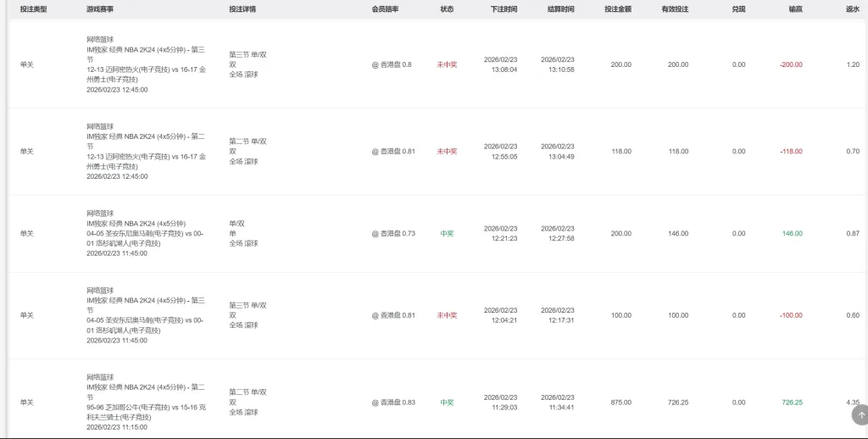868x439 pixels.
Task: Click the red -100.00 loss amount
Action: [x=791, y=315]
